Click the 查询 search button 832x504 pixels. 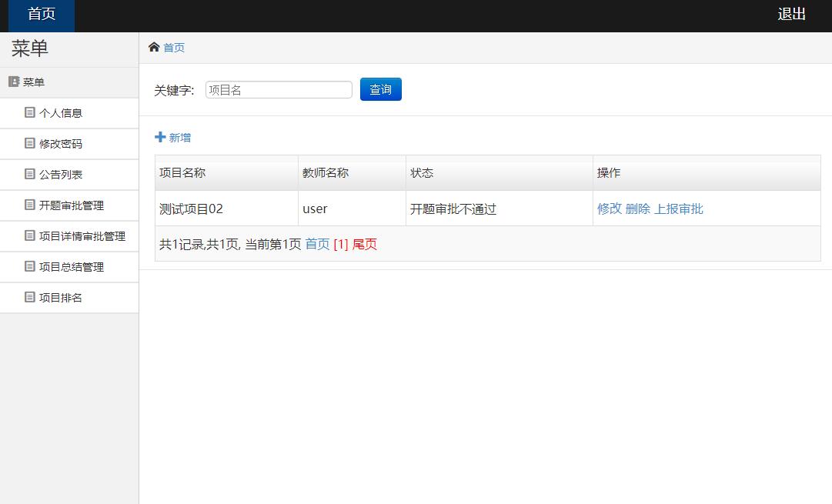click(380, 88)
